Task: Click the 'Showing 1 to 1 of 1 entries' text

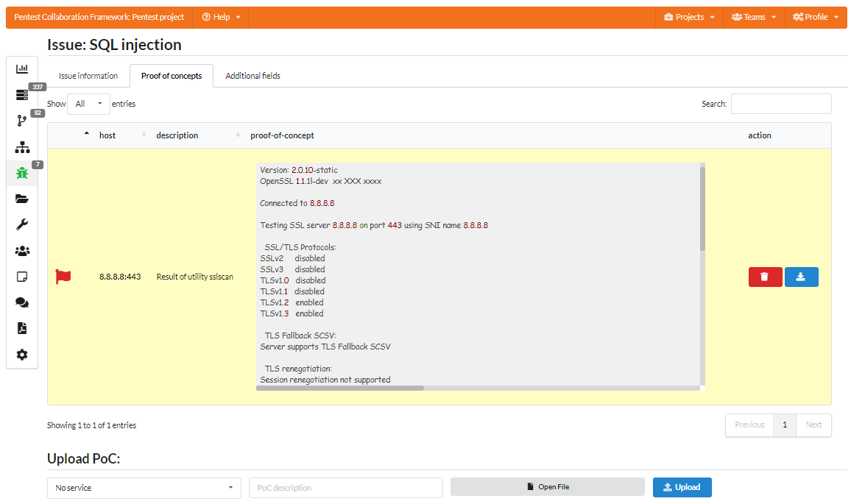Action: tap(91, 425)
